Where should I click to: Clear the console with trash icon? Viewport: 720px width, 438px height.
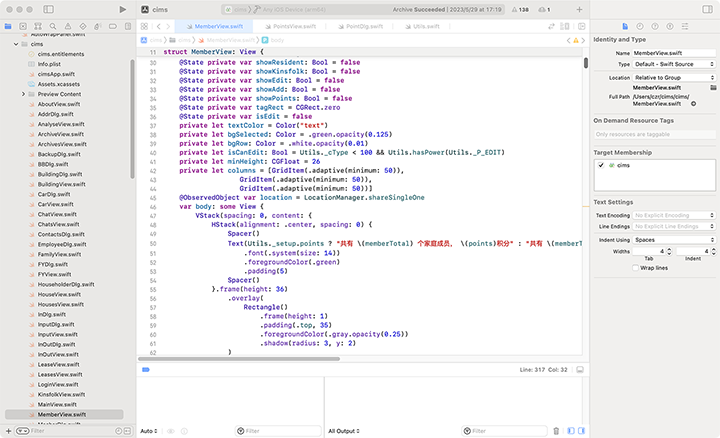click(556, 431)
